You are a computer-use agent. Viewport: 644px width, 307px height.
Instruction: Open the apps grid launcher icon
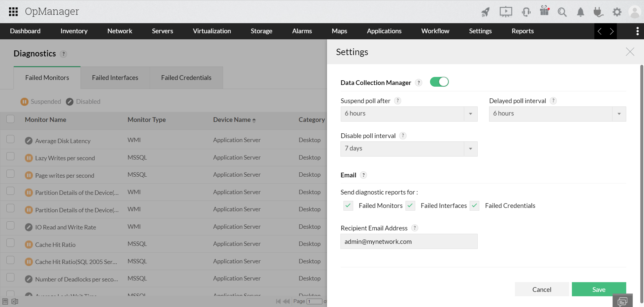coord(13,12)
